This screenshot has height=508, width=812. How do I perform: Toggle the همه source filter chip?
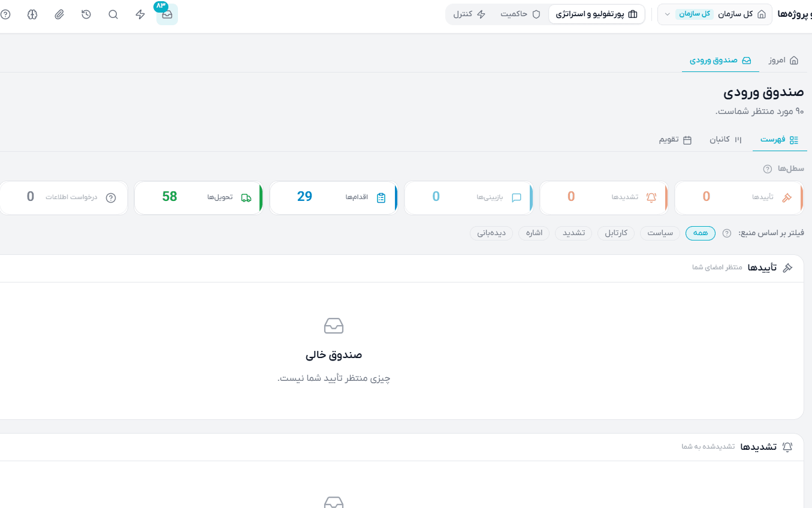coord(701,233)
